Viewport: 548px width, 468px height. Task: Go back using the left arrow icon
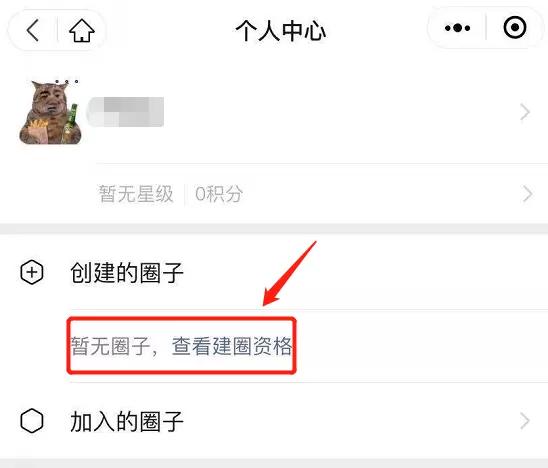pos(33,30)
